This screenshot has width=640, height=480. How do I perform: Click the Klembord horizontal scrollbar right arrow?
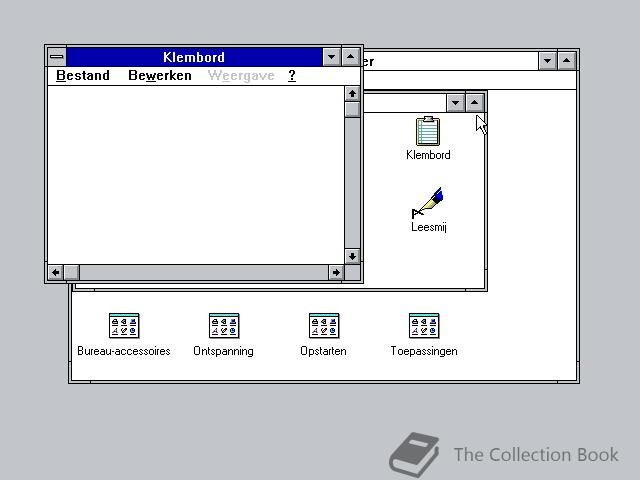pyautogui.click(x=336, y=272)
